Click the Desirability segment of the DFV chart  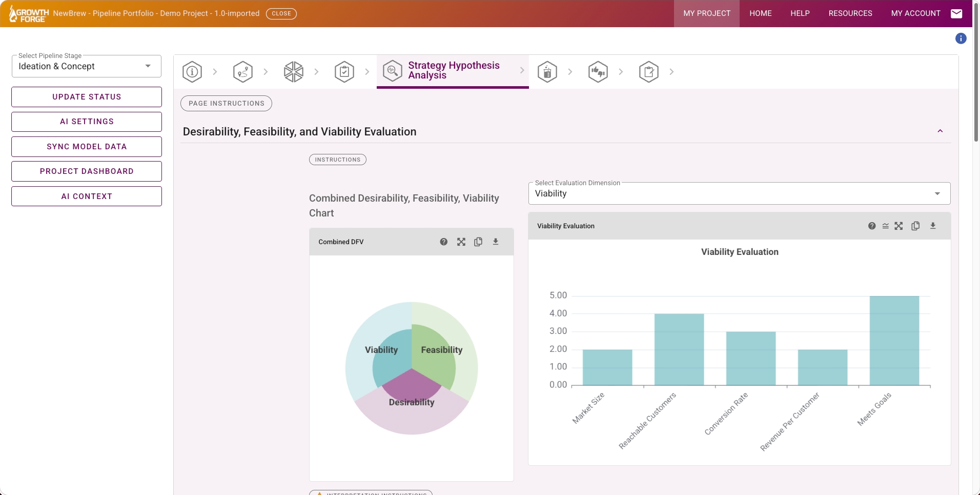[x=412, y=386]
